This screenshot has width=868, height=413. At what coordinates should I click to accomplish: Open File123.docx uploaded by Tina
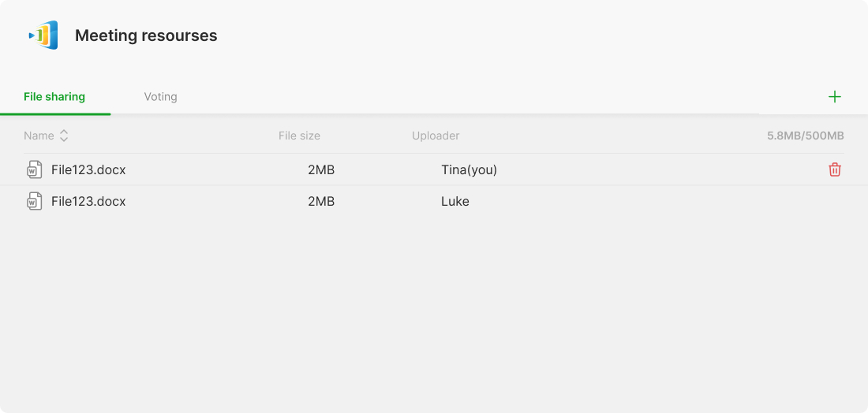[88, 169]
